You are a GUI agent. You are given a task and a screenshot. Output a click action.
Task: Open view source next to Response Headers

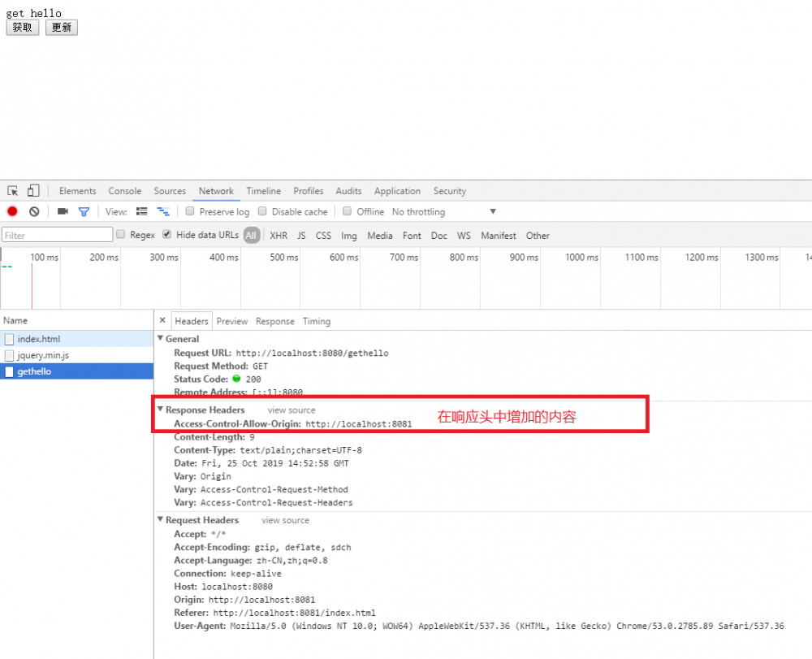click(x=291, y=410)
